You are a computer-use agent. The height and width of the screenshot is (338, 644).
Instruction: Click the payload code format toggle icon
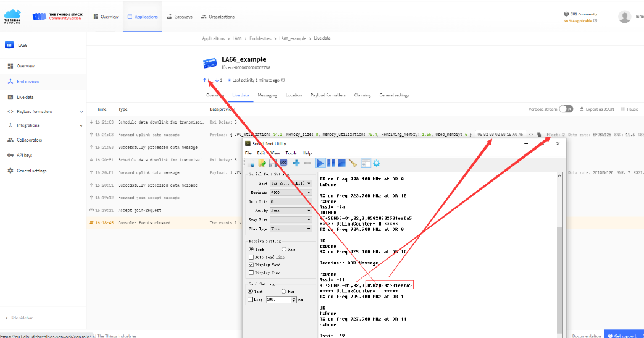point(530,135)
